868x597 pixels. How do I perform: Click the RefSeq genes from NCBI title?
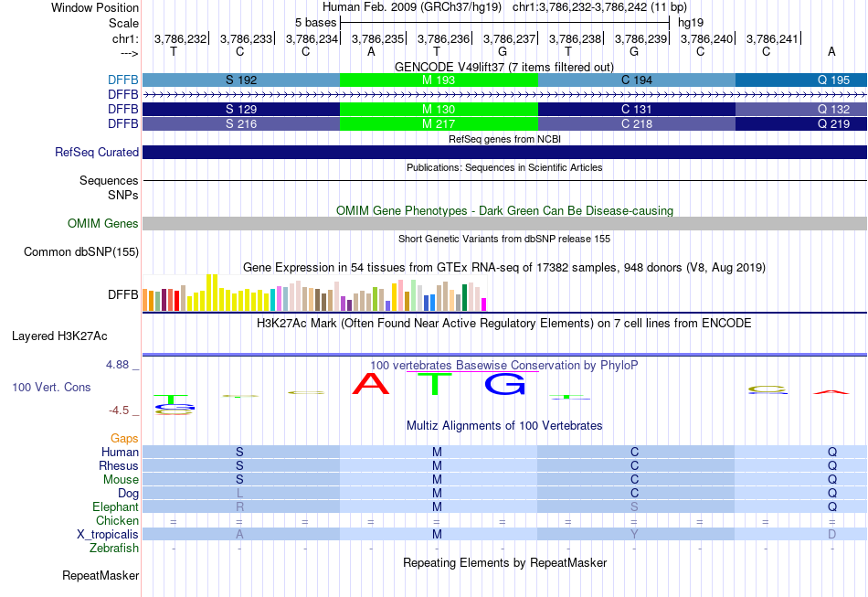pyautogui.click(x=504, y=139)
